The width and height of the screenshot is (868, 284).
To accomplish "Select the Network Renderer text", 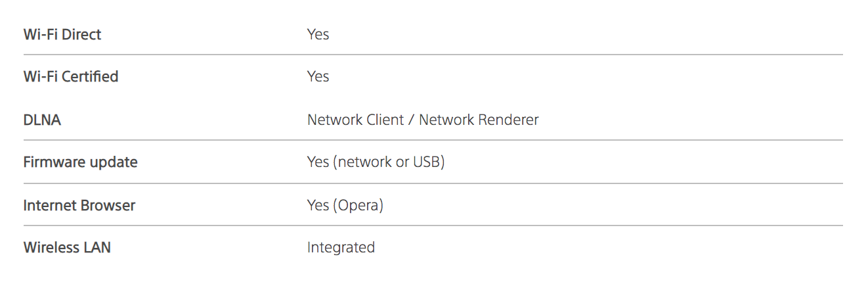I will point(479,120).
